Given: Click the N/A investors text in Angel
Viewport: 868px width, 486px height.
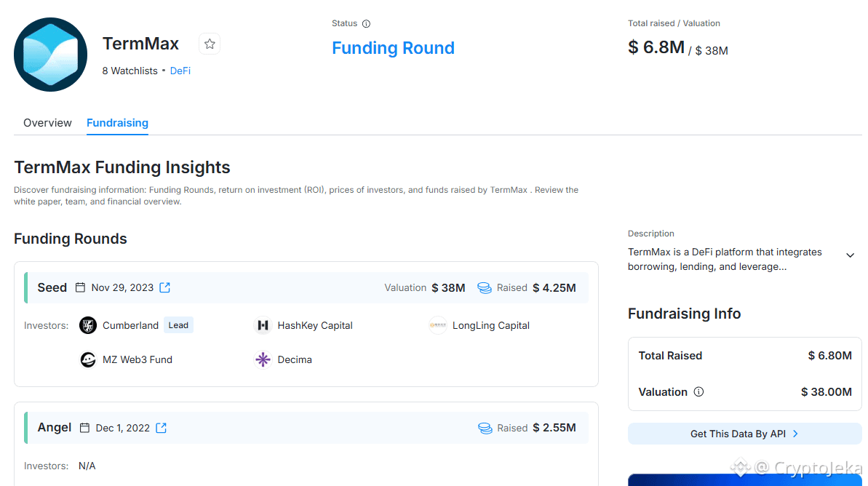Looking at the screenshot, I should 87,466.
